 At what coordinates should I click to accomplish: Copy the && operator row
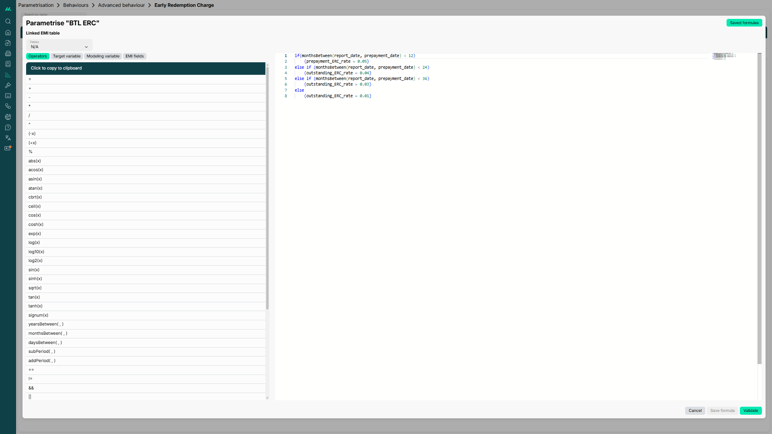(146, 388)
